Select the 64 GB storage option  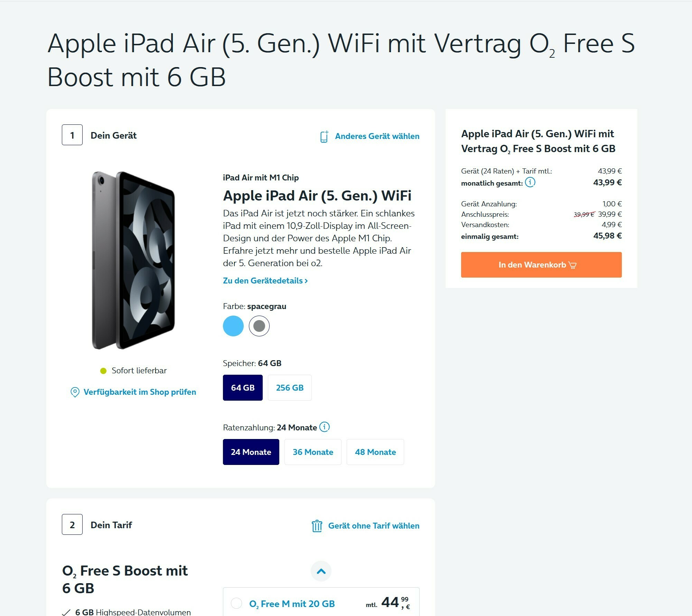243,388
